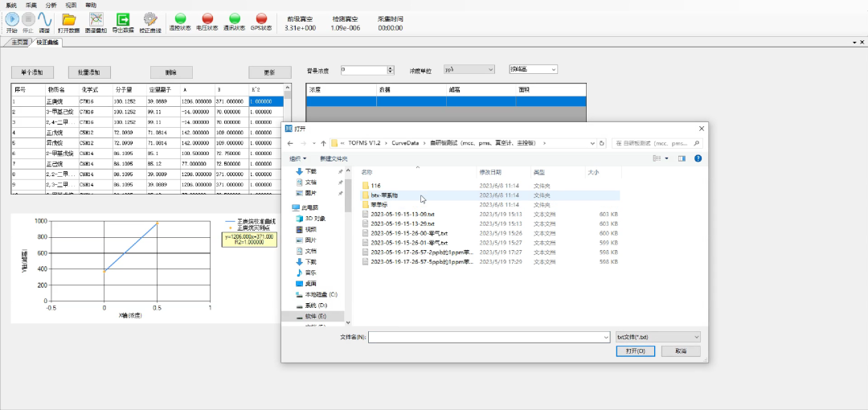
Task: Select the btx-苯系物 folder
Action: (384, 195)
